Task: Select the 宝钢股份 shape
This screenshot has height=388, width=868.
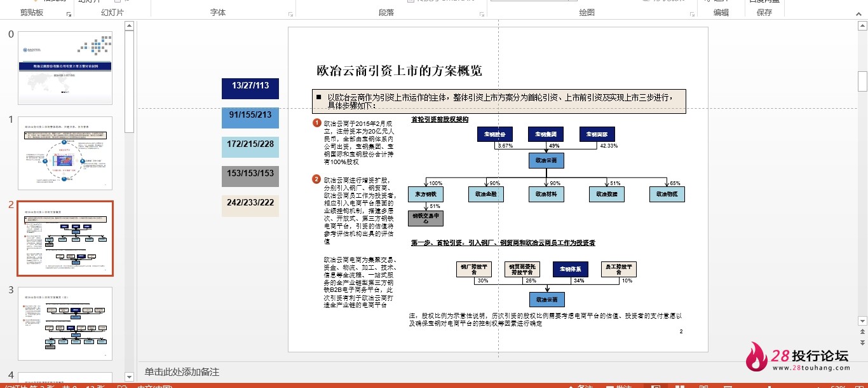Action: [x=495, y=134]
